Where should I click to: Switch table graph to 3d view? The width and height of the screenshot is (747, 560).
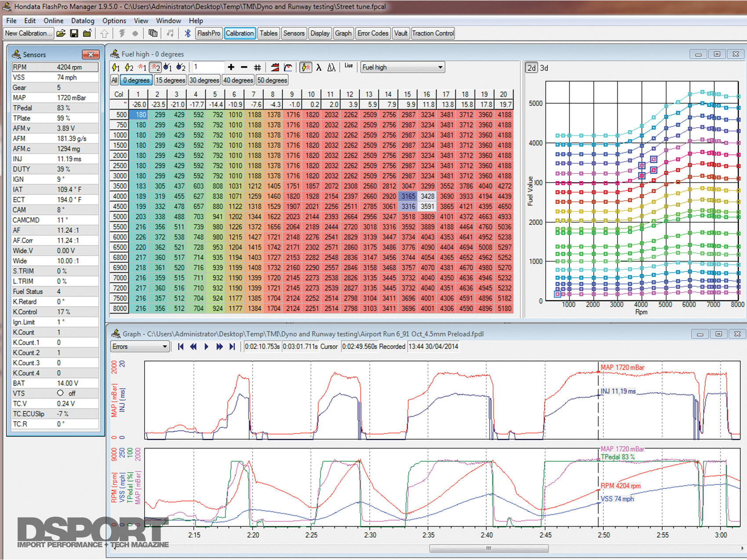(x=544, y=68)
